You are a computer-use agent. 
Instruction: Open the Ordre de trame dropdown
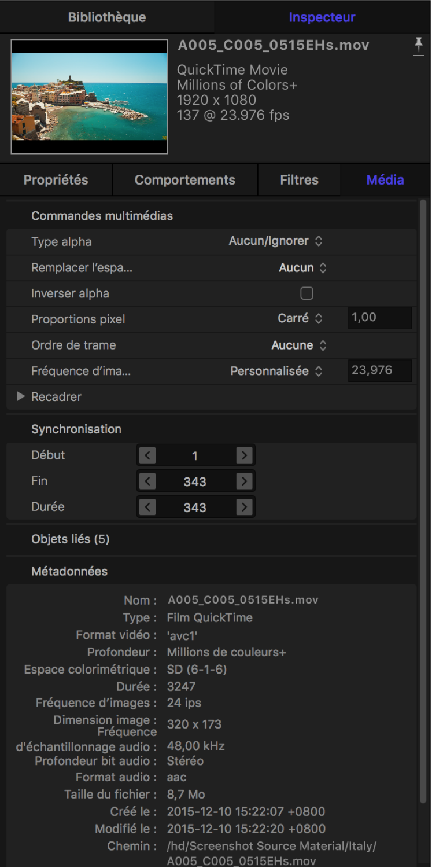[x=299, y=345]
